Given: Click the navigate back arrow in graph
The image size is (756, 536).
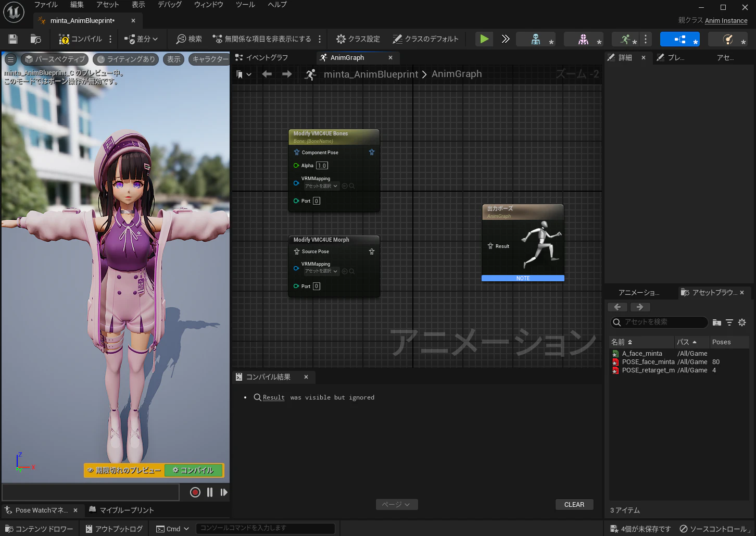Looking at the screenshot, I should [267, 74].
